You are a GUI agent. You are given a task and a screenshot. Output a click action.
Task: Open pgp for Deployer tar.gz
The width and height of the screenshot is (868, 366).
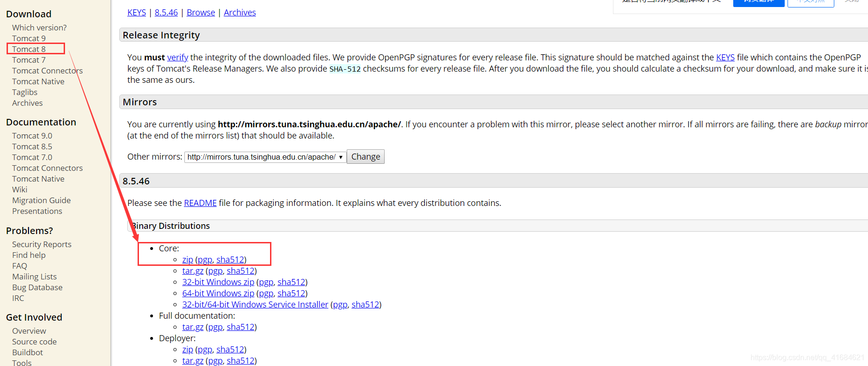pos(215,361)
